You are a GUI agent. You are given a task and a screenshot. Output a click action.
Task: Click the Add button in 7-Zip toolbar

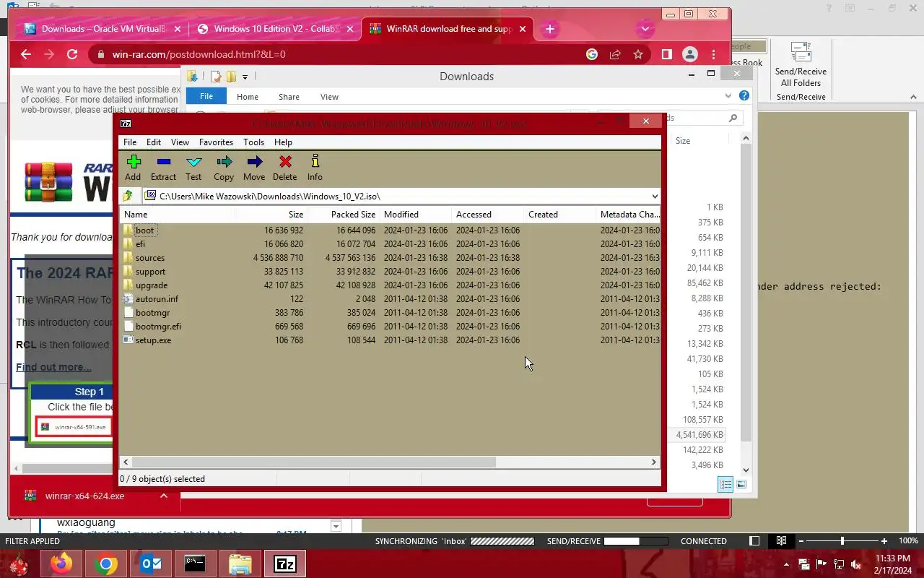[133, 168]
